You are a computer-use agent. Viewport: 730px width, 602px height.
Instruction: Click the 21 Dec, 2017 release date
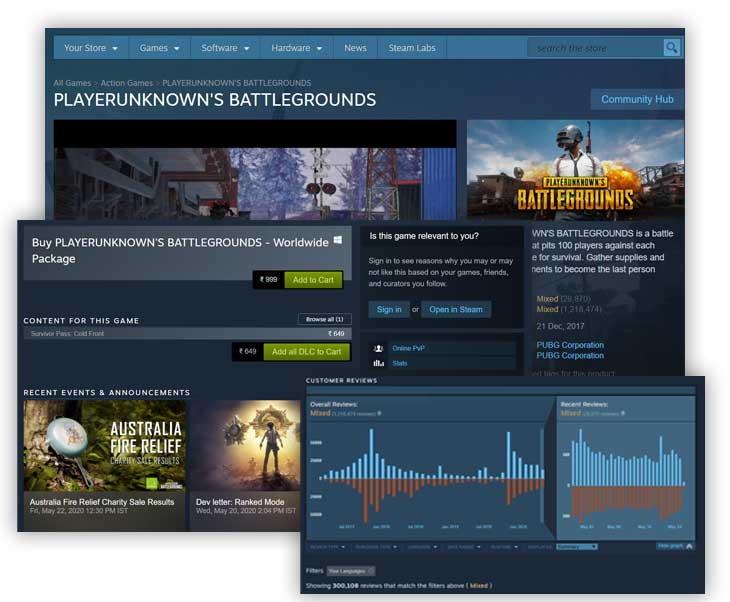pyautogui.click(x=560, y=326)
